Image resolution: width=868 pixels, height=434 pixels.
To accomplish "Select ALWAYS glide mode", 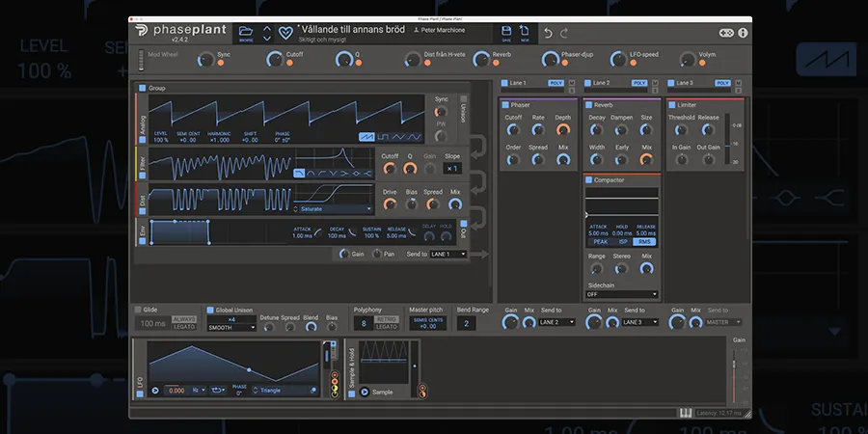I will tap(184, 319).
